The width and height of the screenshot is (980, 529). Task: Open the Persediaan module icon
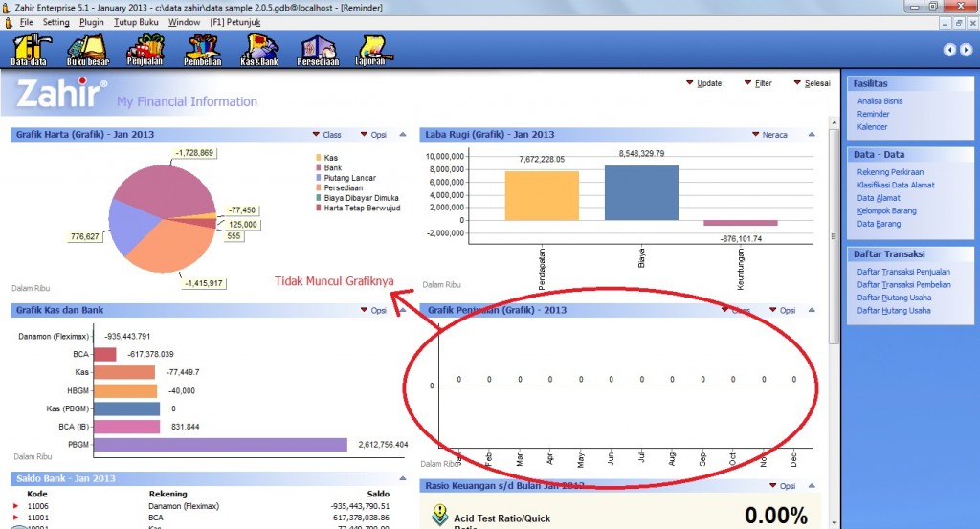318,49
